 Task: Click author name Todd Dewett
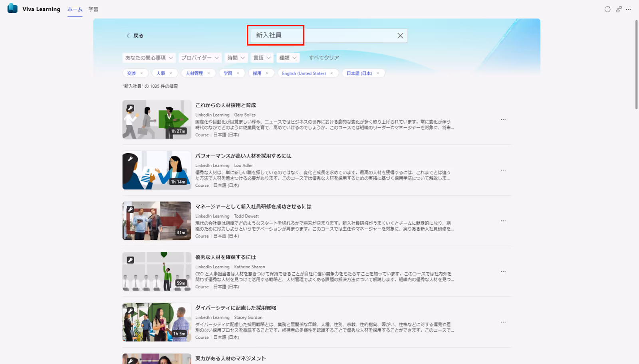point(246,216)
